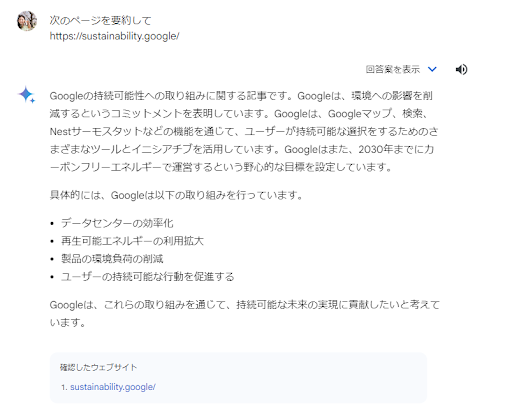Click the Bard sparkle icon beside the response
Image resolution: width=512 pixels, height=418 pixels.
point(26,95)
